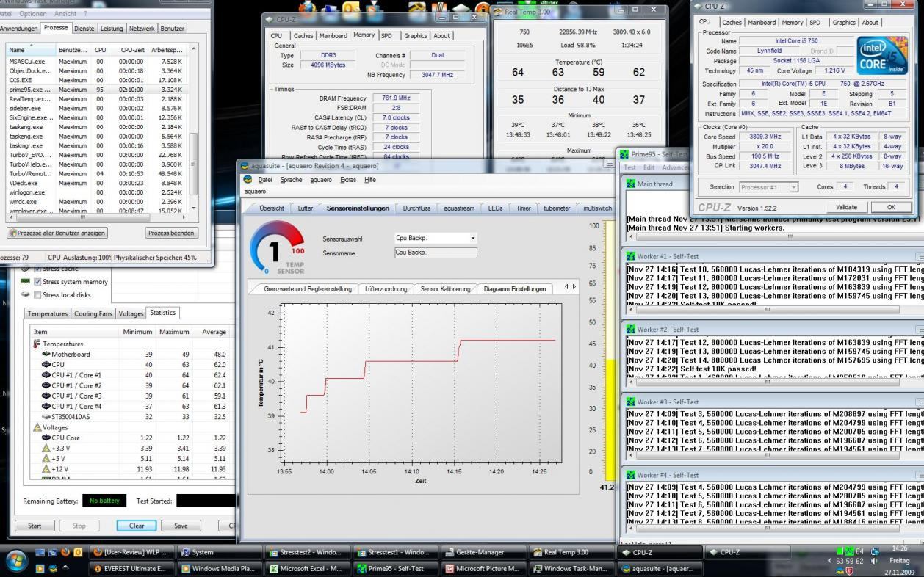Open the Sensorauswahl Cpu Backp. dropdown
The height and width of the screenshot is (577, 924).
(473, 238)
